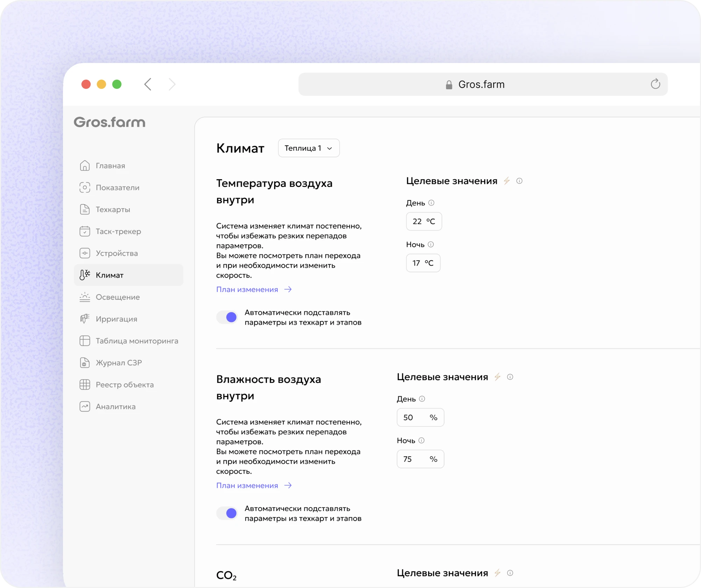Screen dimensions: 701x588
Task: Click the Показатели indicators icon
Action: coord(85,188)
